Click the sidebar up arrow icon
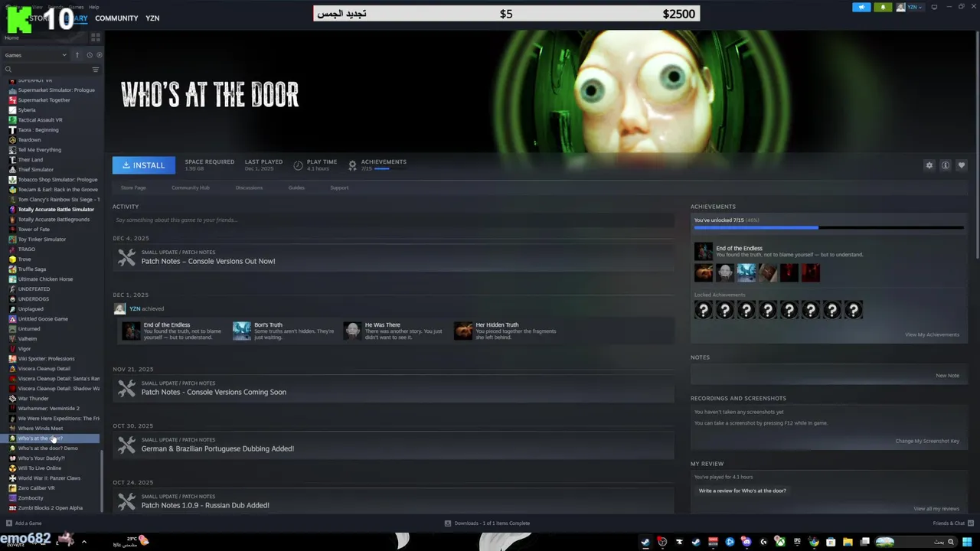Image resolution: width=980 pixels, height=551 pixels. (x=77, y=55)
